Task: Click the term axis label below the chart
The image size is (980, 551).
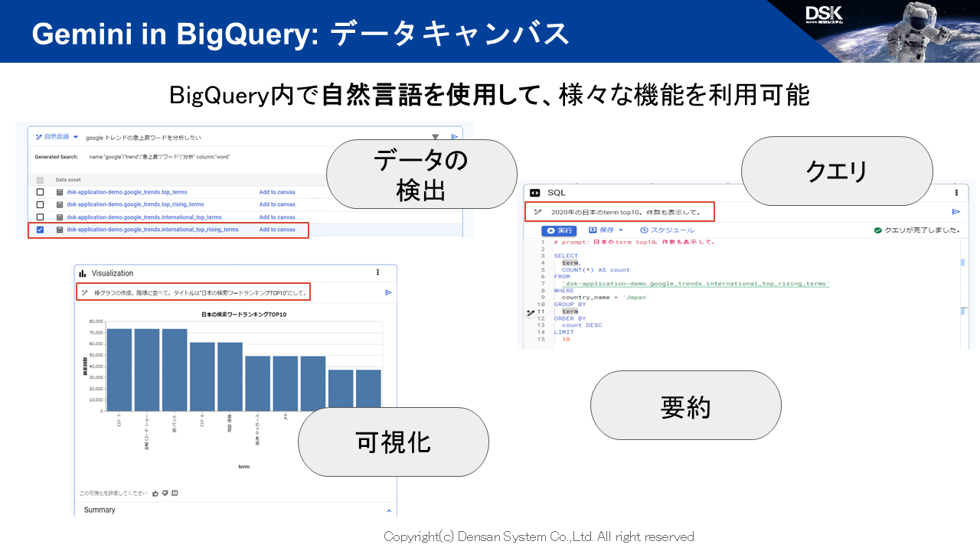Action: [243, 466]
